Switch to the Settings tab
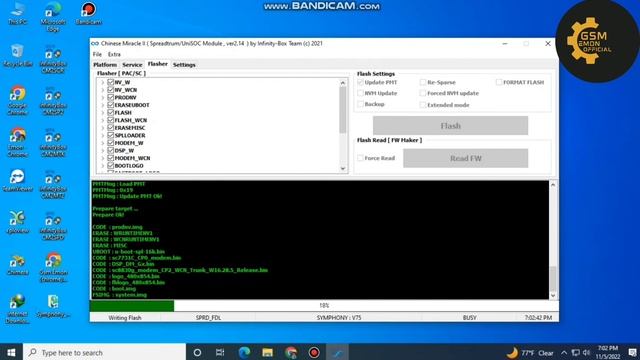Screen dimensions: 640x360 pyautogui.click(x=184, y=64)
